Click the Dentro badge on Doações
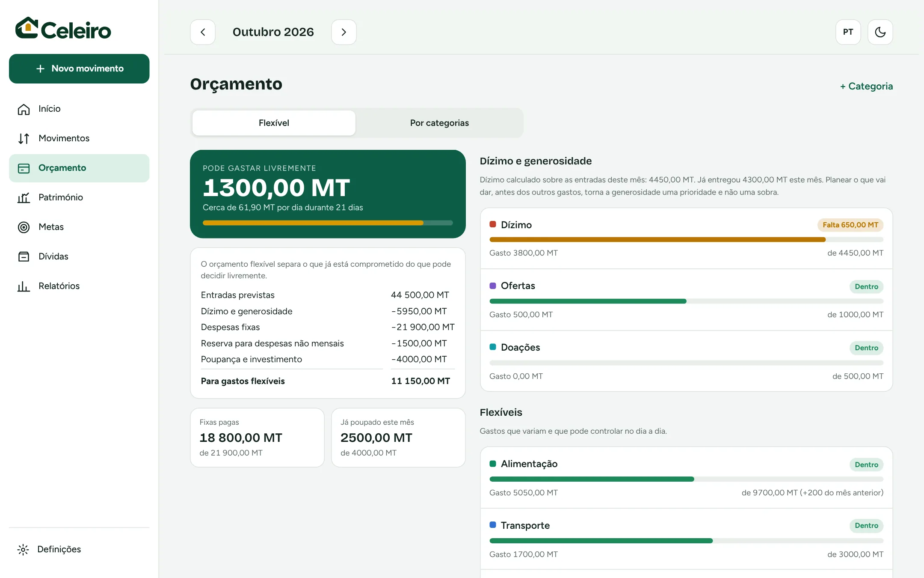Screen dimensions: 924x578 (x=866, y=348)
